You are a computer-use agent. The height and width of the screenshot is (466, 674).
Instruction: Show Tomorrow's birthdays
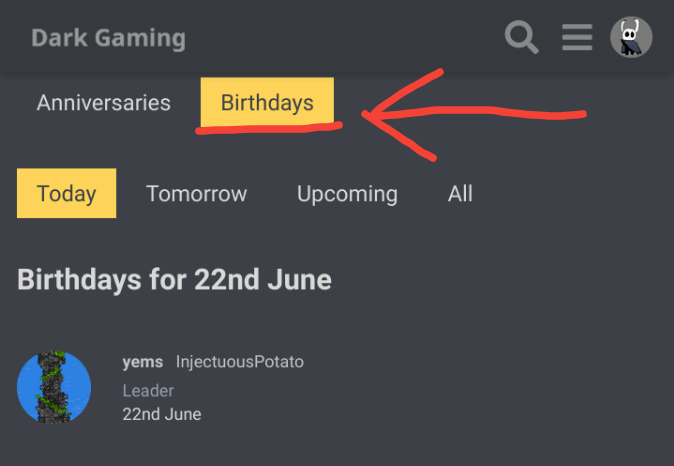pos(196,193)
